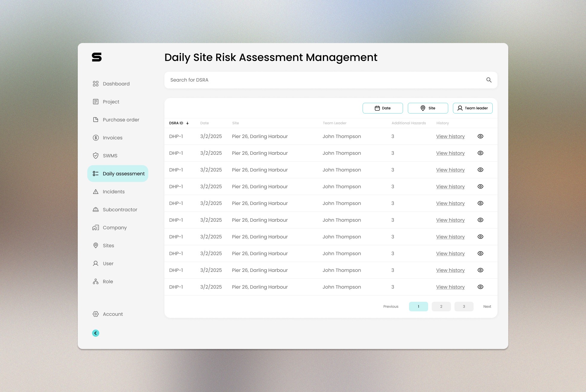Click the Role hierarchy icon
This screenshot has width=586, height=392.
coord(96,281)
